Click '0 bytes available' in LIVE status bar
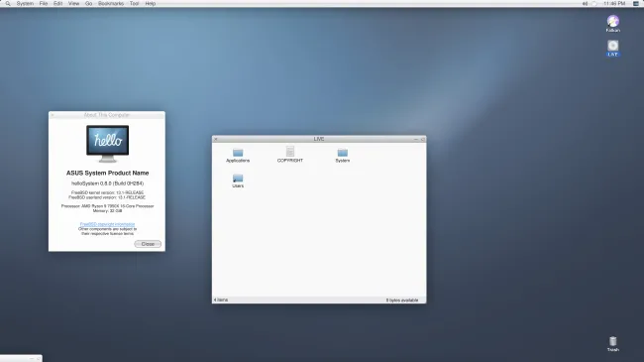This screenshot has height=362, width=644. tap(402, 301)
